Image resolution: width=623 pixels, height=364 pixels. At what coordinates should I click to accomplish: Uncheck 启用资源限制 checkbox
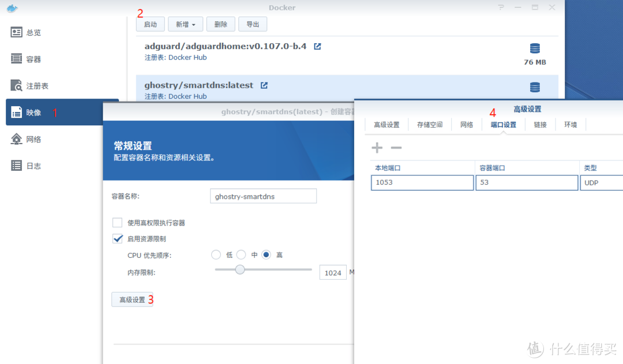click(117, 238)
